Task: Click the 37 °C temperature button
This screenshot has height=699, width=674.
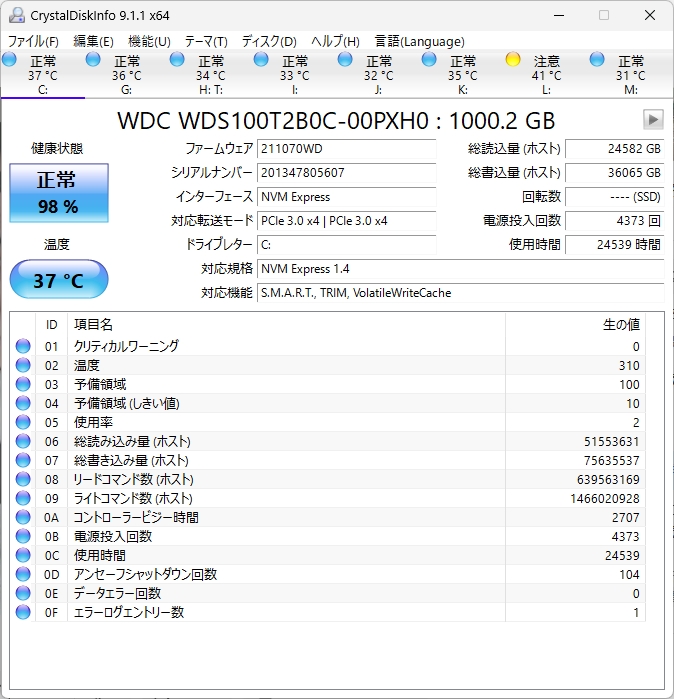Action: [59, 279]
